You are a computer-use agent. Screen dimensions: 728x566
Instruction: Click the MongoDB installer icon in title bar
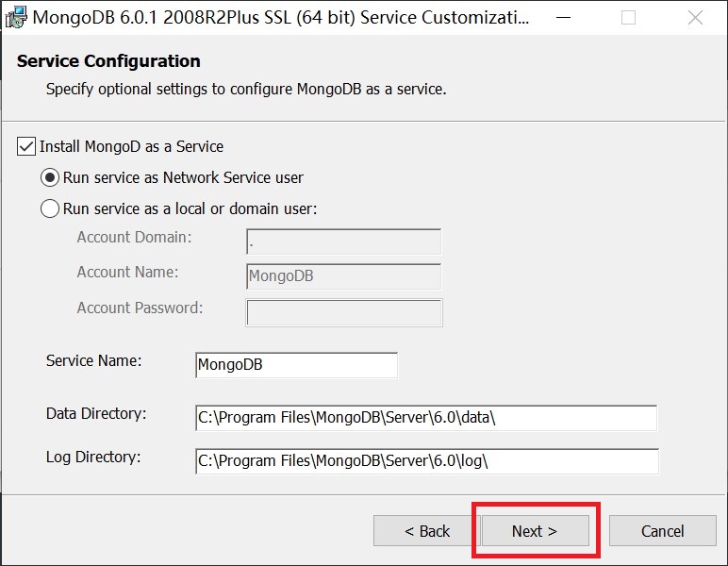pyautogui.click(x=16, y=18)
